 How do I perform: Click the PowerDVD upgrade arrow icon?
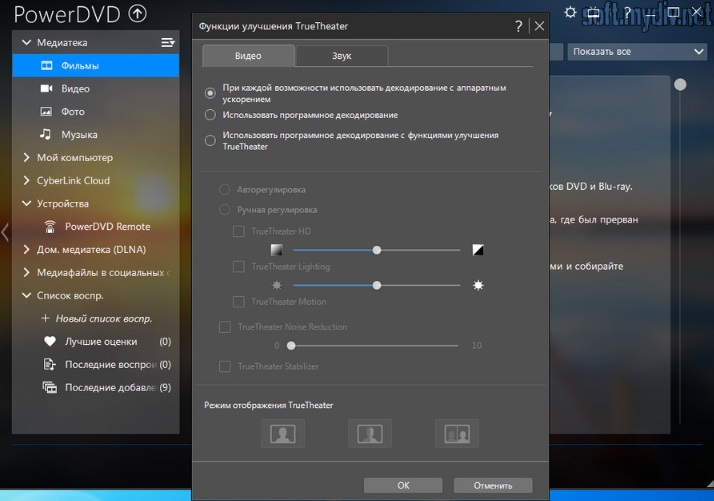pyautogui.click(x=138, y=14)
